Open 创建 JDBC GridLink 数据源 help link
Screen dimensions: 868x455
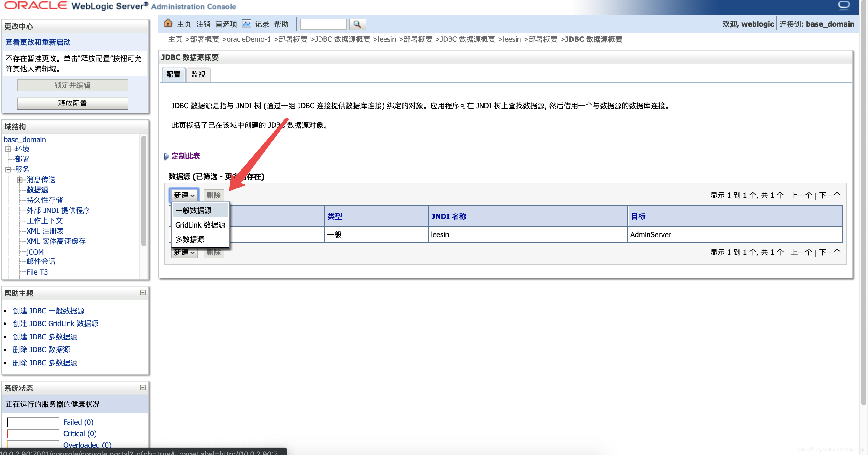[x=55, y=324]
